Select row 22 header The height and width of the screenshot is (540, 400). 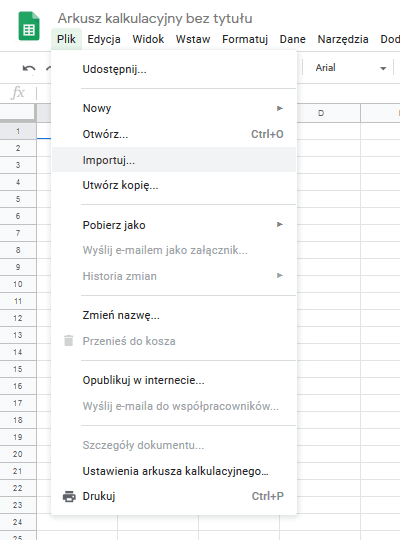(x=18, y=488)
